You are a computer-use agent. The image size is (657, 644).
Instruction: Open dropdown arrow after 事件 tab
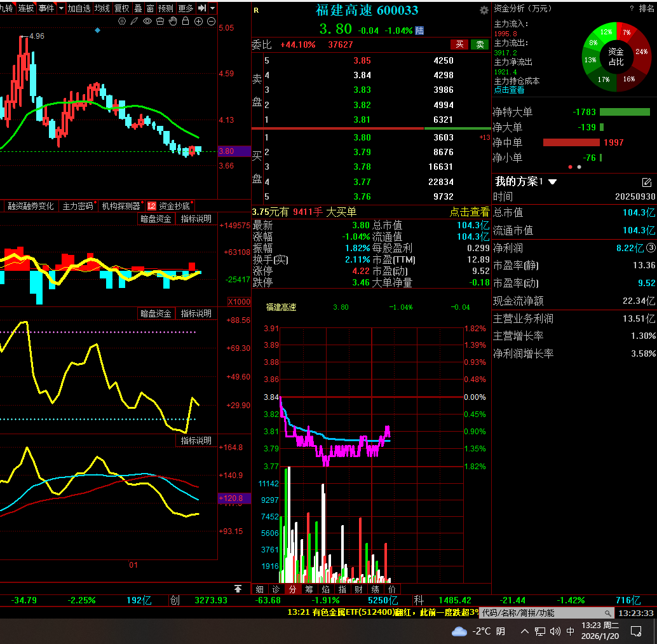tap(61, 8)
